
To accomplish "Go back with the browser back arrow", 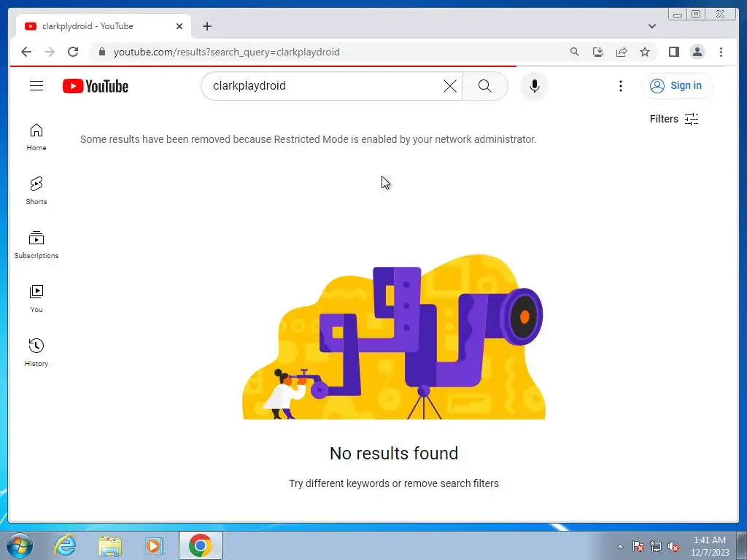I will pos(26,52).
